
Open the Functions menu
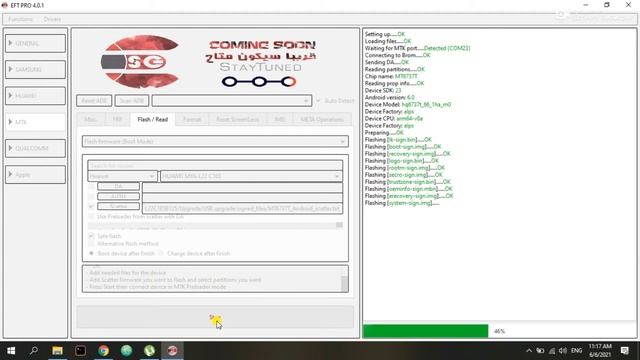tap(20, 19)
